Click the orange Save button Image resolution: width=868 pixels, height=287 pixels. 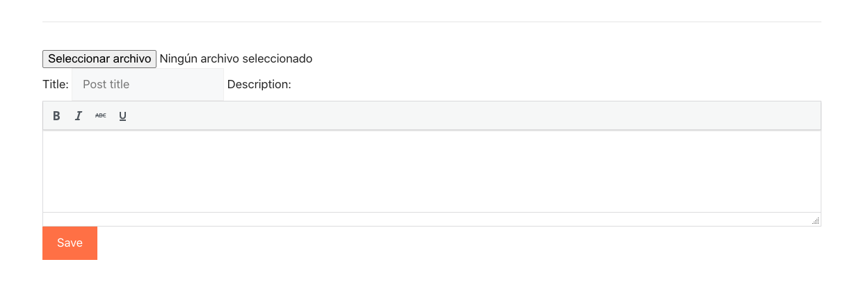70,243
